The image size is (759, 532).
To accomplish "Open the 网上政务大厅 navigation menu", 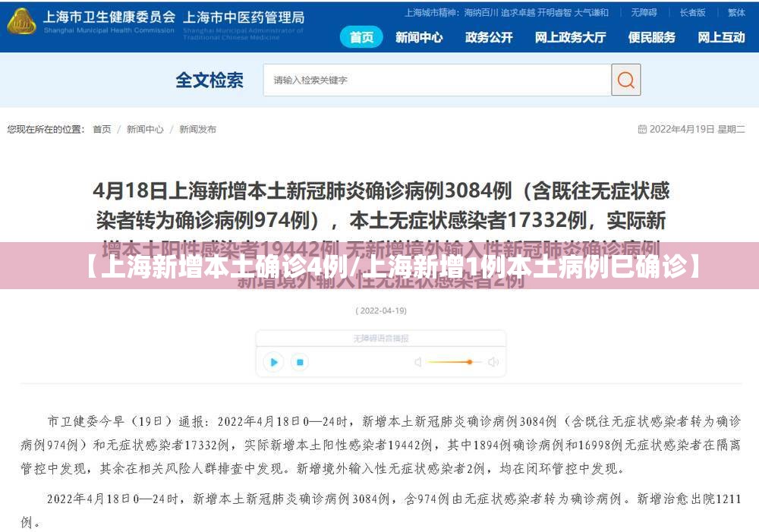I will [x=570, y=37].
